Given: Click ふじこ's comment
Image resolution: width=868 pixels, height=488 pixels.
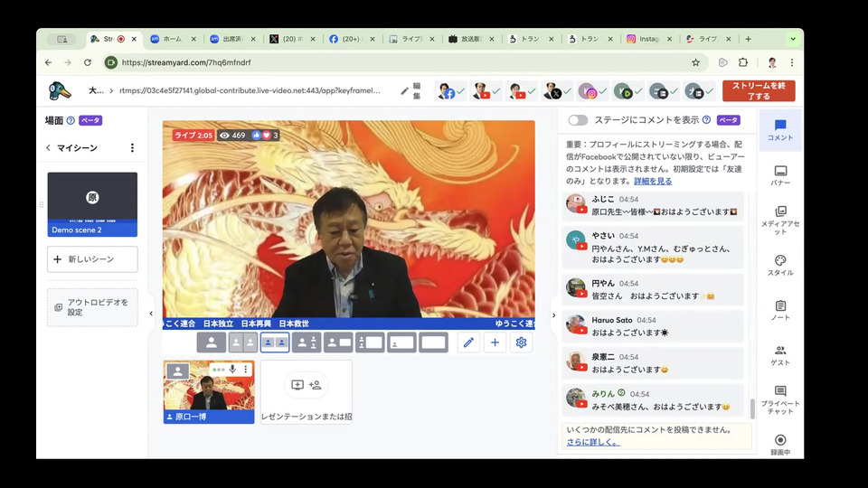Looking at the screenshot, I should [653, 206].
